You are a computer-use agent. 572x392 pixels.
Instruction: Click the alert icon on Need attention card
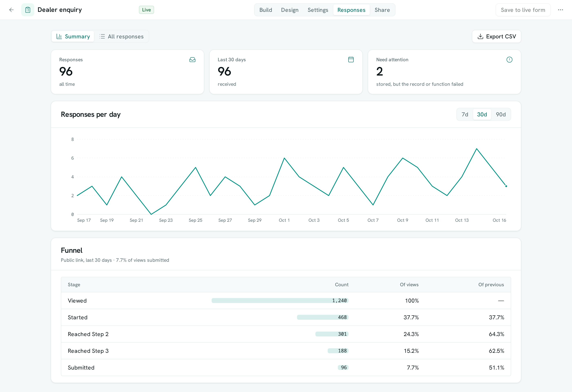(509, 59)
